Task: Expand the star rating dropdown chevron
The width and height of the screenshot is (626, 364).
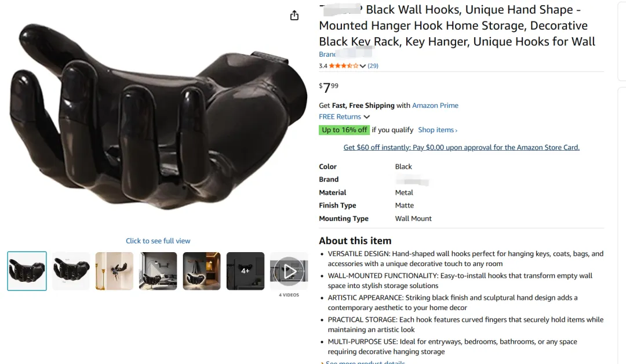Action: point(362,66)
